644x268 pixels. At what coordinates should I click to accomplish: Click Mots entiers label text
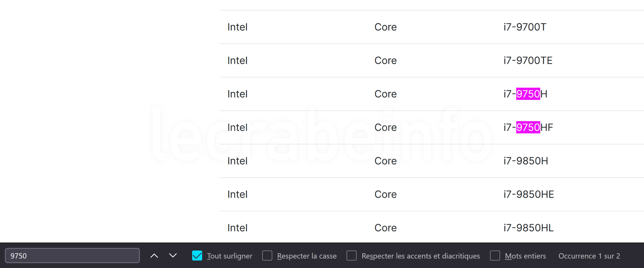[525, 256]
